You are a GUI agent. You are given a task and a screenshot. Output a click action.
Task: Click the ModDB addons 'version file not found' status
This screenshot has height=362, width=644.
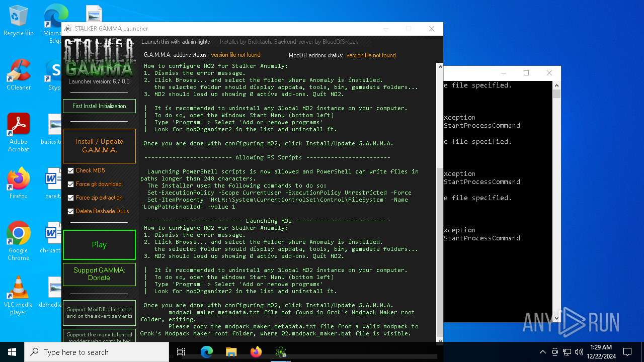coord(371,55)
